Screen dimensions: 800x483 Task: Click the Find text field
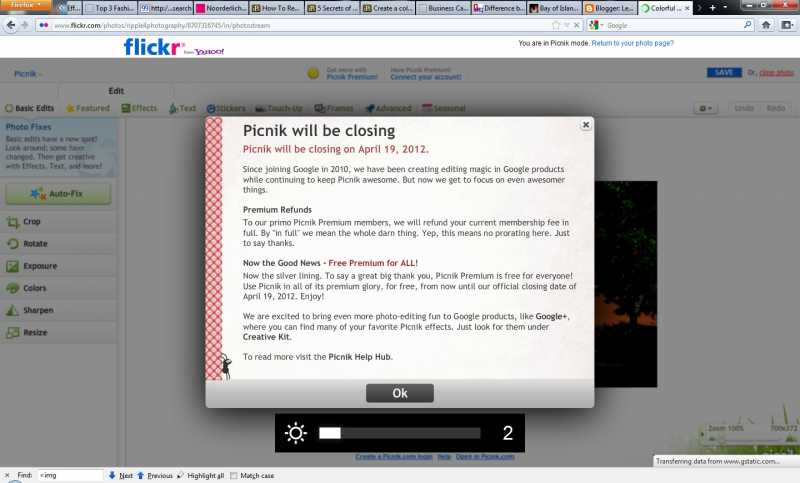click(x=71, y=475)
